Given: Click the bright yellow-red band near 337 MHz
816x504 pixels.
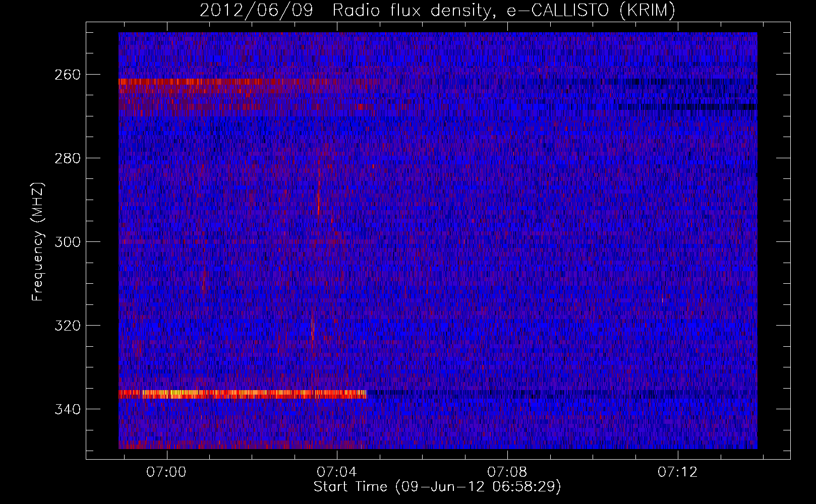Looking at the screenshot, I should tap(243, 394).
